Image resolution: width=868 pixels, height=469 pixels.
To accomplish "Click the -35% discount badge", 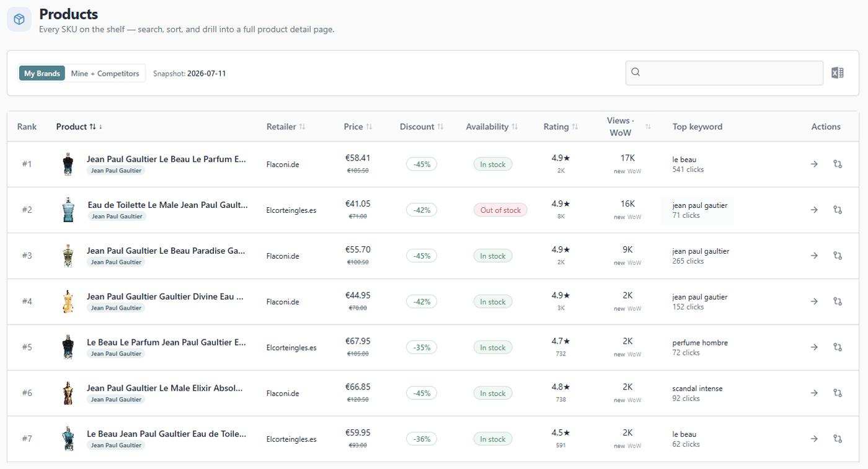I will point(422,347).
